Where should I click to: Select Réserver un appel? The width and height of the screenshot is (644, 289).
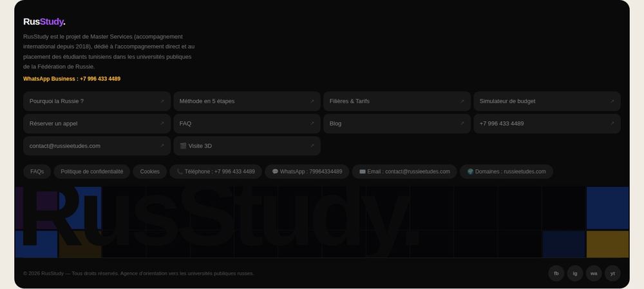pos(97,123)
